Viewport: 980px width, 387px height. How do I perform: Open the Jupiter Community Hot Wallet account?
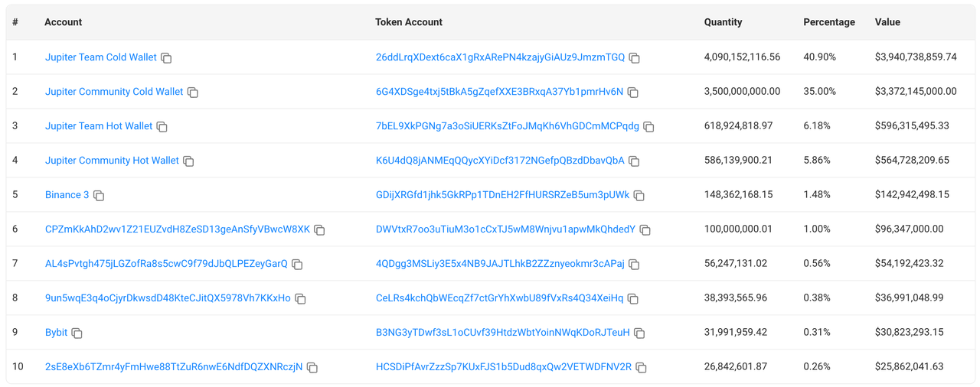[112, 161]
